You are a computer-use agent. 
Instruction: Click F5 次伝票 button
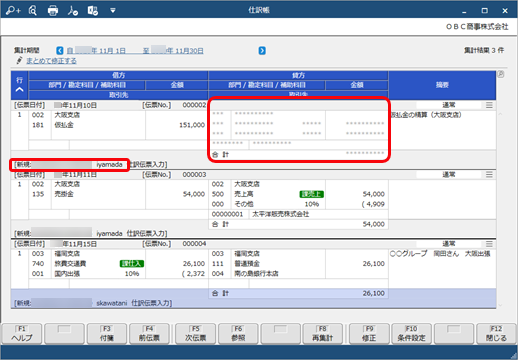[195, 333]
